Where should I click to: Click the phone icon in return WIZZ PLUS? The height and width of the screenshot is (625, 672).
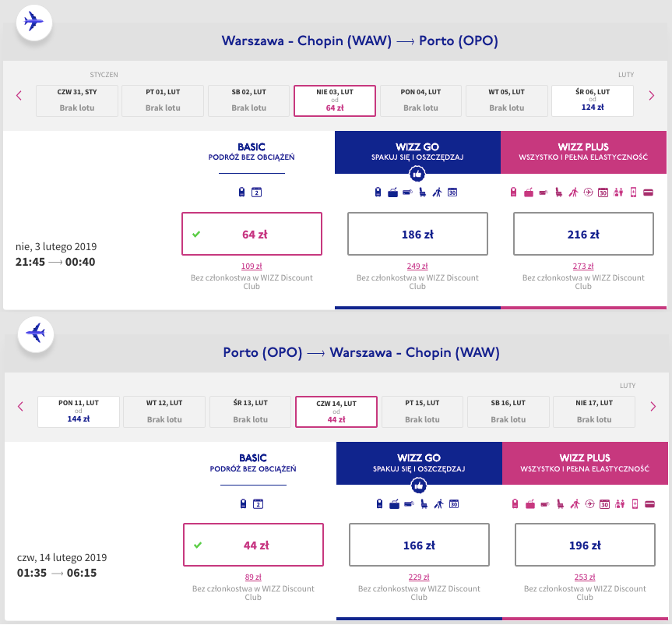pyautogui.click(x=635, y=503)
